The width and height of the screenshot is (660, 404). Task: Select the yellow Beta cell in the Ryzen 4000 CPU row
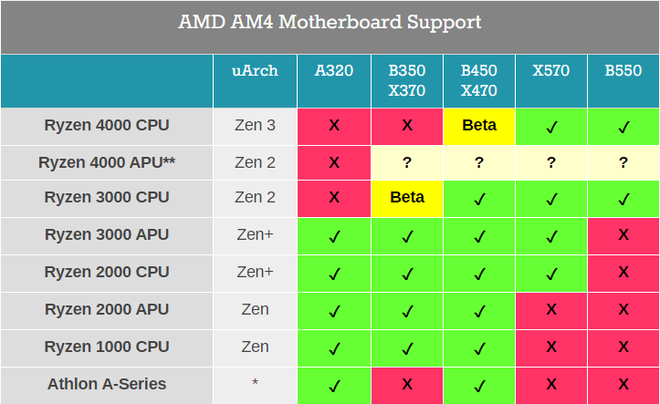tap(479, 126)
